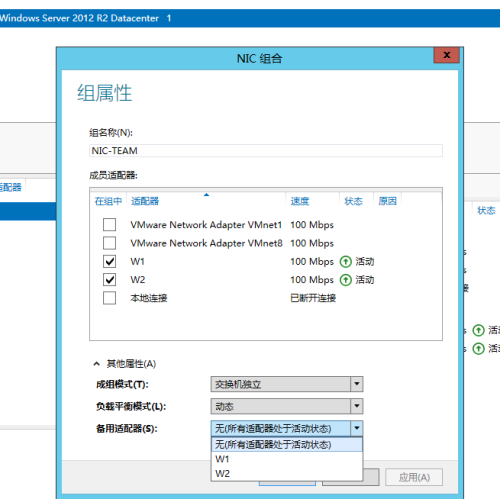Check the VMware Network Adapter VMnet8 checkbox
Image resolution: width=500 pixels, height=499 pixels.
109,243
